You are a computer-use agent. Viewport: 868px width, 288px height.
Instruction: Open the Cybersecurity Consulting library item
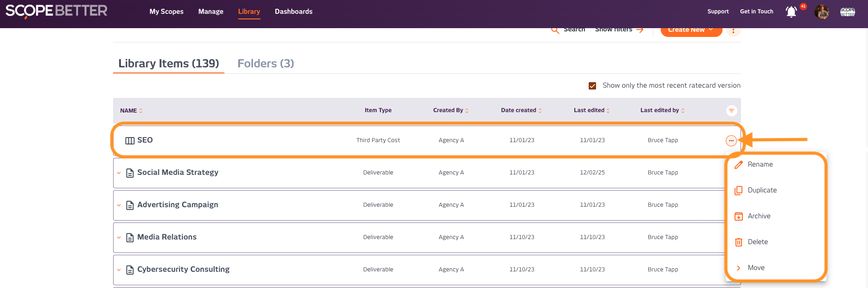pos(183,270)
